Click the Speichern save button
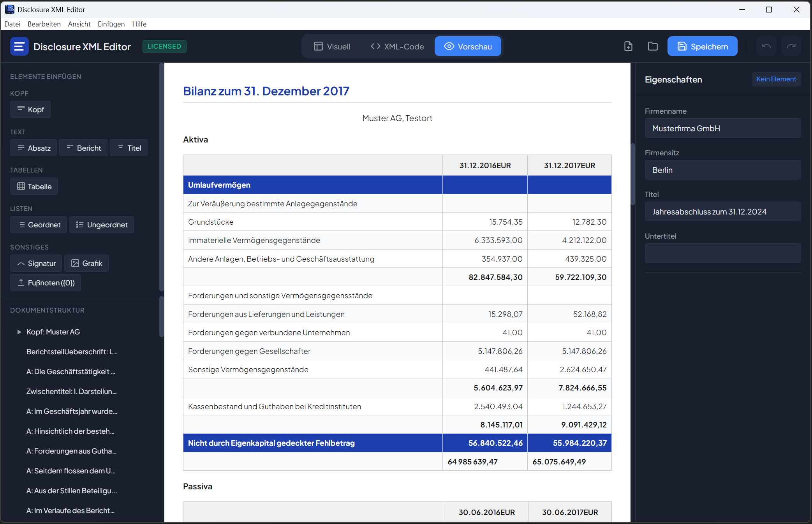 pyautogui.click(x=702, y=46)
